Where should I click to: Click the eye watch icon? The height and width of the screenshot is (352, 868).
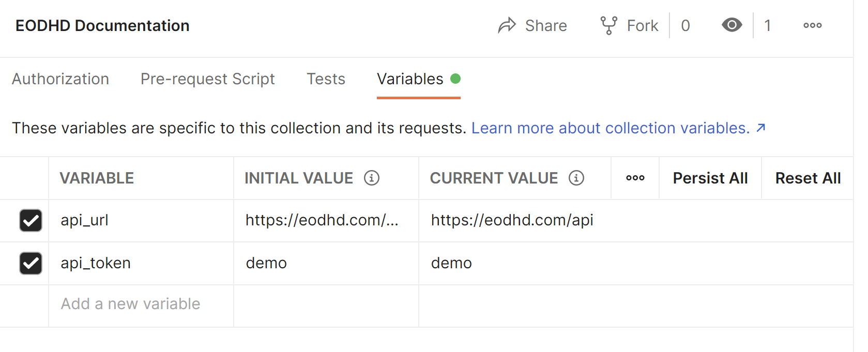pyautogui.click(x=732, y=25)
